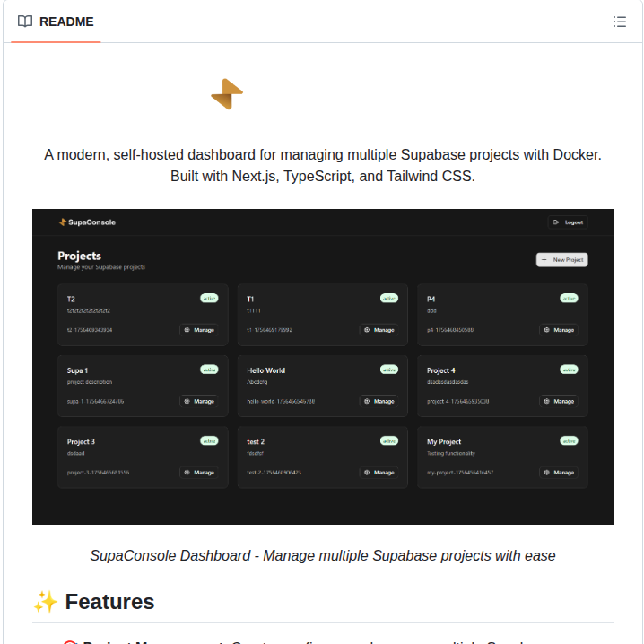Viewport: 644px width, 644px height.
Task: Click the gear icon on Hello World's Manage button
Action: point(367,401)
